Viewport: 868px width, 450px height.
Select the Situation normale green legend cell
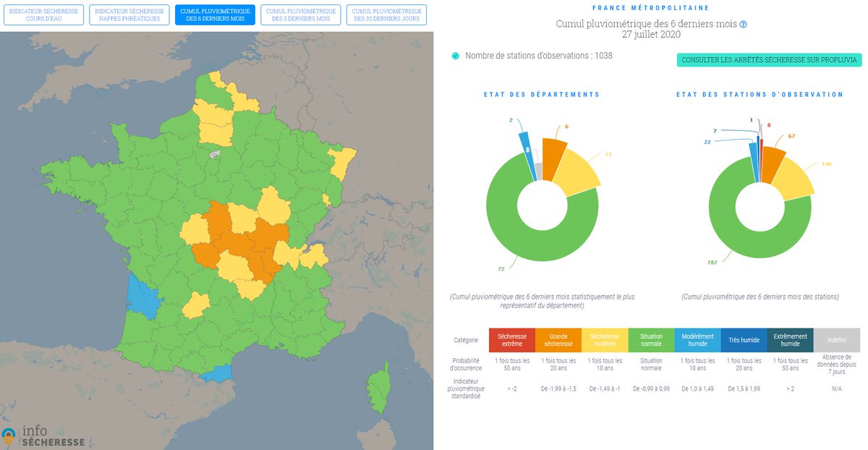point(652,339)
